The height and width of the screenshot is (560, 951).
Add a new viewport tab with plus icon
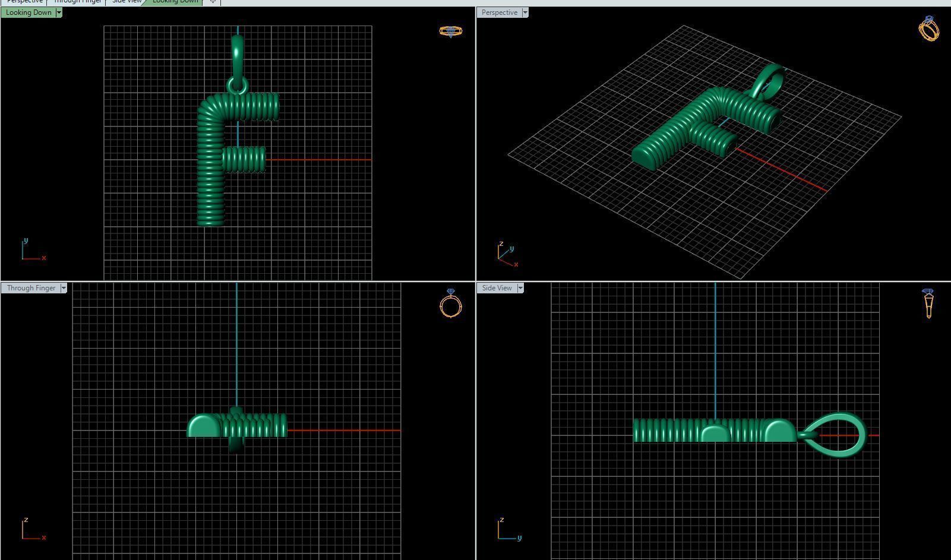(213, 2)
